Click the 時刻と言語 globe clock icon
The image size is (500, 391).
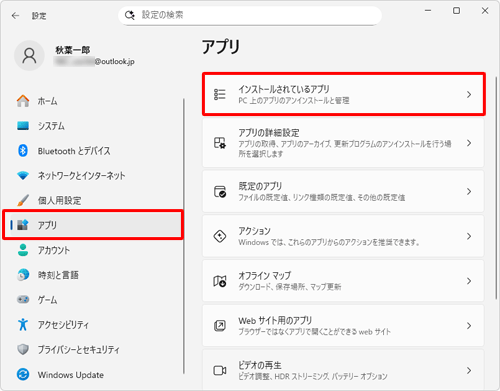click(x=23, y=275)
